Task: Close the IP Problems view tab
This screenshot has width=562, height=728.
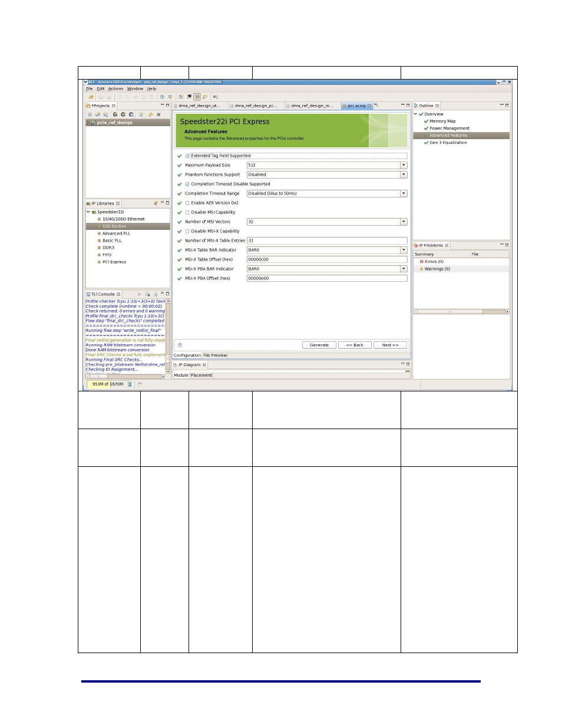Action: click(x=447, y=245)
